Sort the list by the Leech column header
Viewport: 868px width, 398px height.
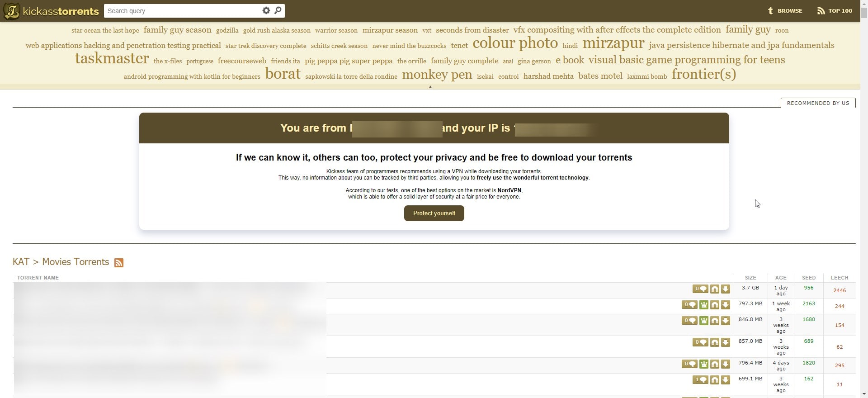[840, 278]
